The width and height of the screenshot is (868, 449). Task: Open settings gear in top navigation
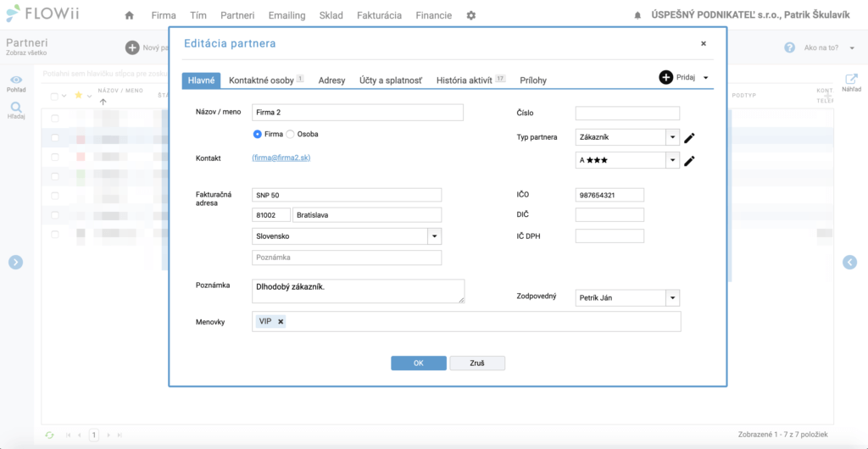click(471, 15)
